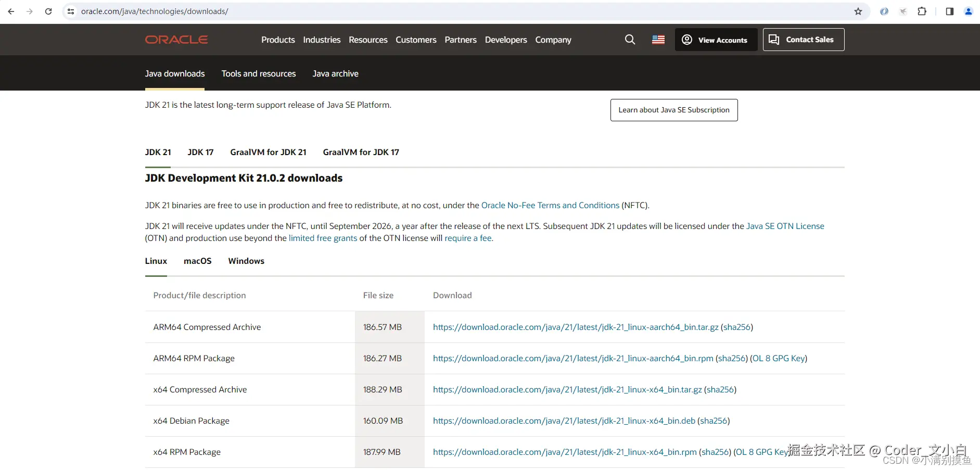Click Learn about Java SE Subscription
Image resolution: width=980 pixels, height=470 pixels.
[673, 110]
